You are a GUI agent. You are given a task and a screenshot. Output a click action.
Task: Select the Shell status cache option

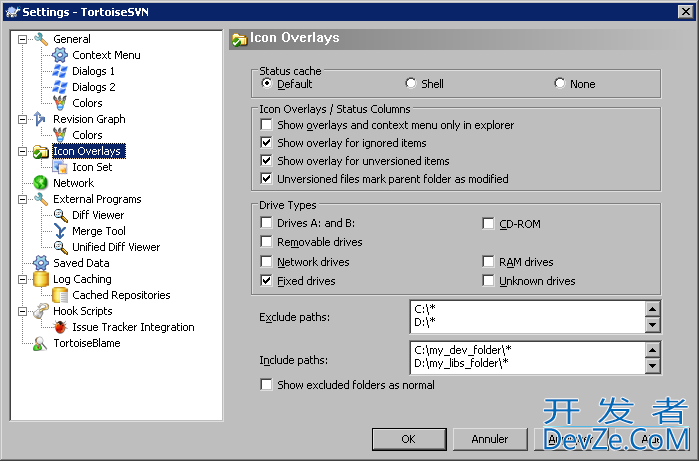pos(411,84)
